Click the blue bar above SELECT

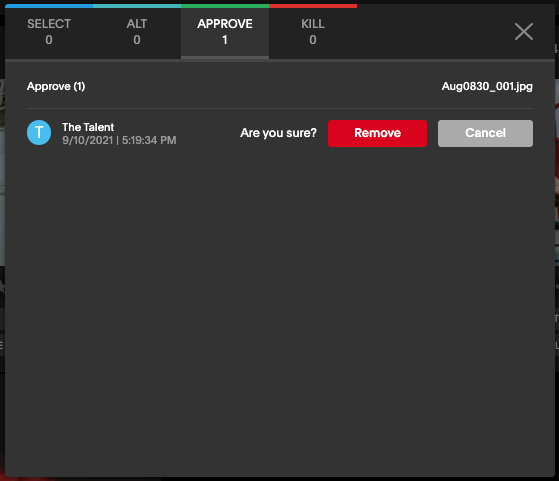[x=49, y=6]
